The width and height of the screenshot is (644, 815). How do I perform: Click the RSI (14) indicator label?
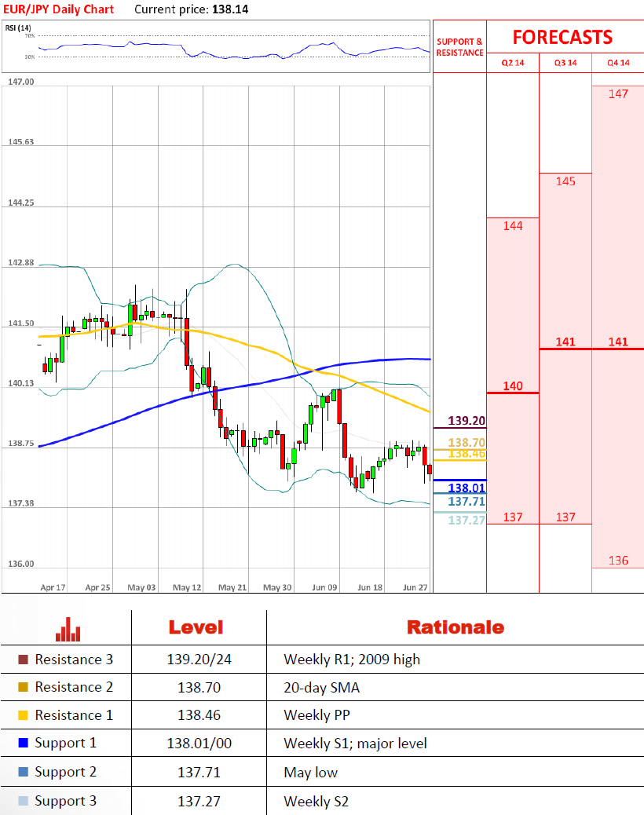point(18,28)
